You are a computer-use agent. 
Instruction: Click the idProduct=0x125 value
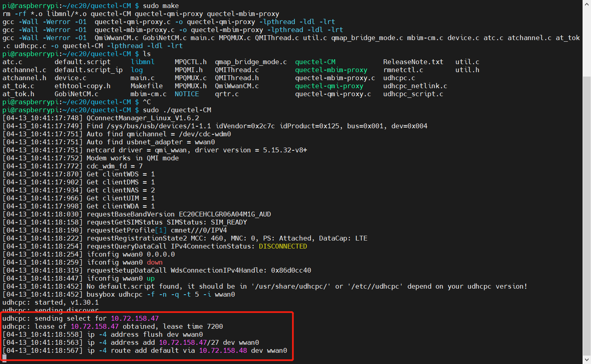point(309,126)
